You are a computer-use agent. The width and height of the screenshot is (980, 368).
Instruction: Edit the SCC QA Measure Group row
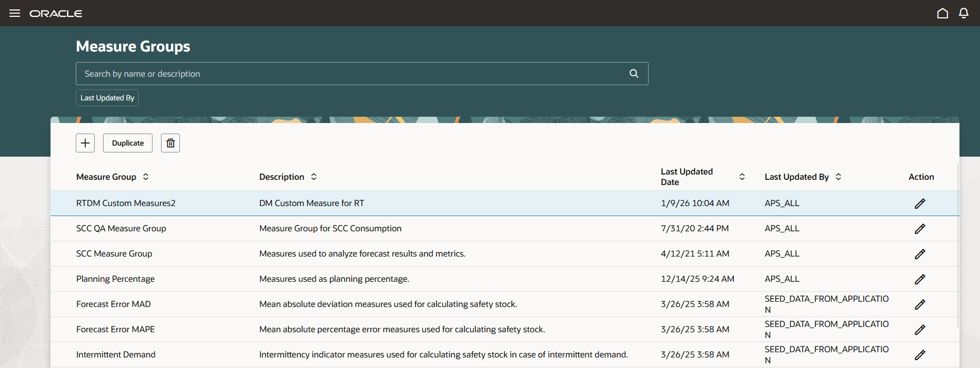[920, 229]
